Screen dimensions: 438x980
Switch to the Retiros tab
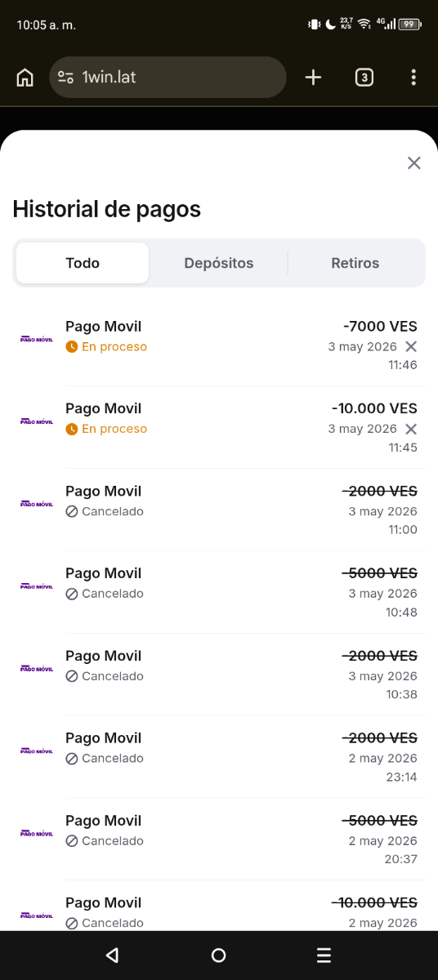tap(355, 263)
